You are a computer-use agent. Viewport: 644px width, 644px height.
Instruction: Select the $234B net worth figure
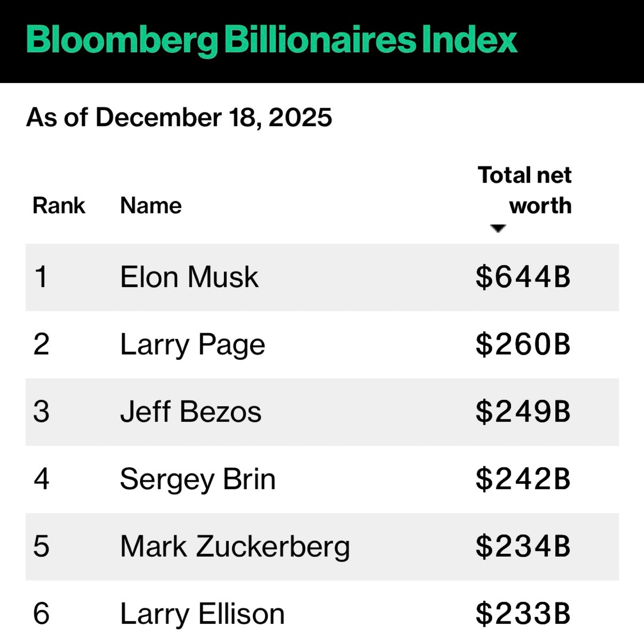click(523, 547)
